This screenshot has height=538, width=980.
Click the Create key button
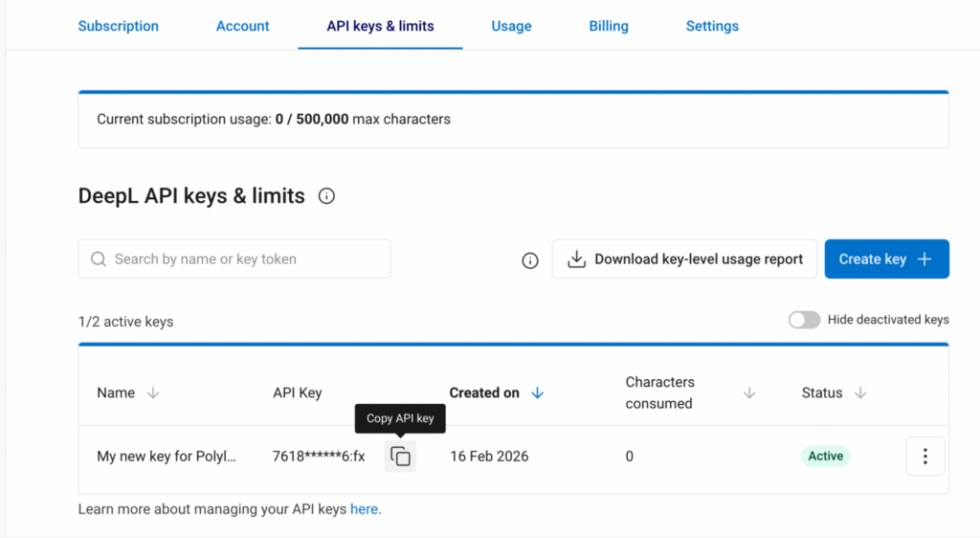pyautogui.click(x=887, y=258)
